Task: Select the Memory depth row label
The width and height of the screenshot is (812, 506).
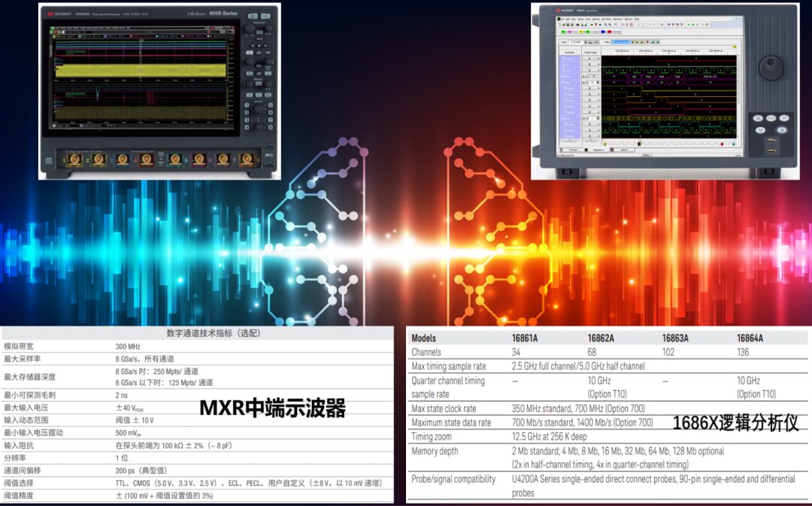Action: pos(435,450)
